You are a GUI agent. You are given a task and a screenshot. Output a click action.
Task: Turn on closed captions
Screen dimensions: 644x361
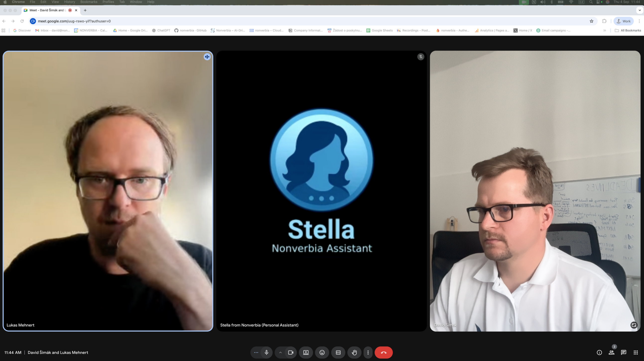tap(338, 353)
